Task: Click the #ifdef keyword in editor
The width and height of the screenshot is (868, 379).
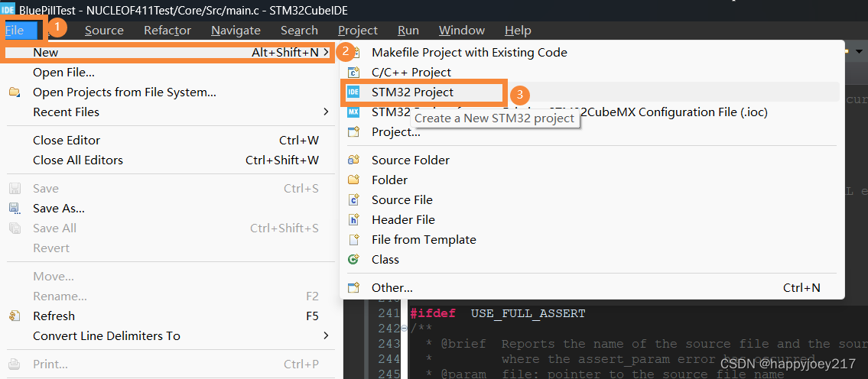Action: click(432, 314)
